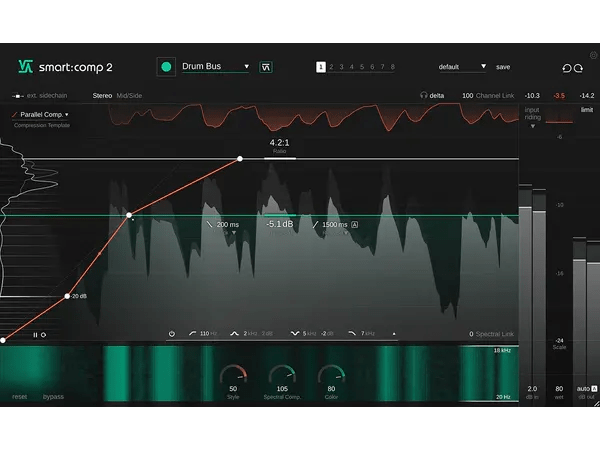The width and height of the screenshot is (600, 450).
Task: Enable delta listening mode
Action: [437, 96]
